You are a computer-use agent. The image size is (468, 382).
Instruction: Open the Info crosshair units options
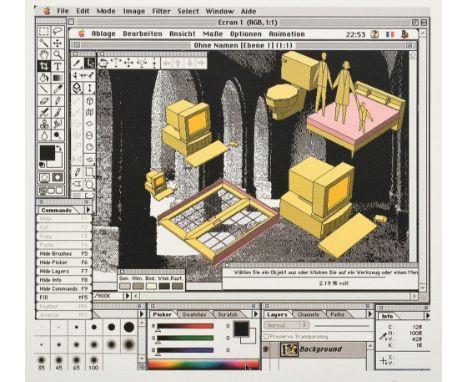pyautogui.click(x=383, y=361)
